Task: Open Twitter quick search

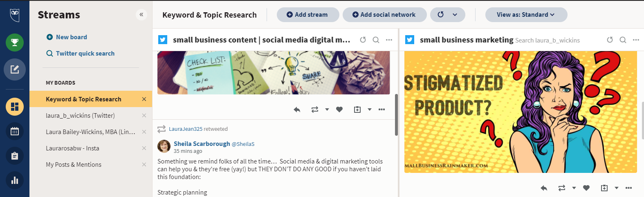Action: 81,53
